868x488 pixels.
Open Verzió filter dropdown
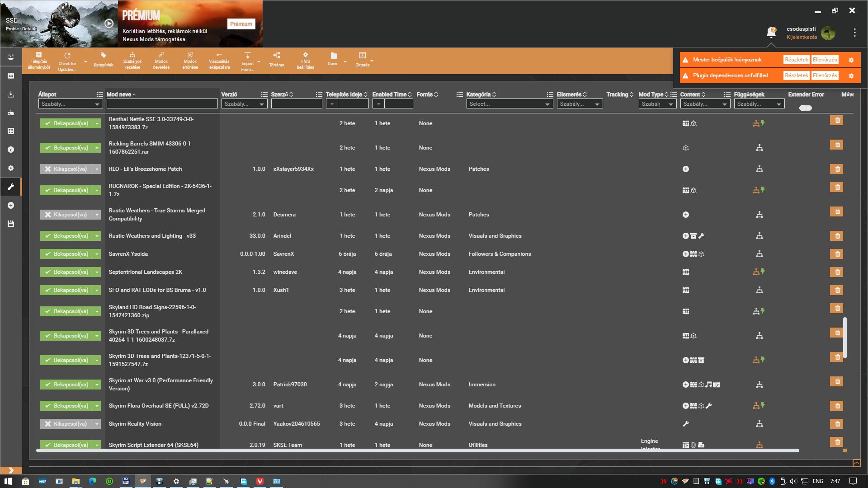point(245,104)
